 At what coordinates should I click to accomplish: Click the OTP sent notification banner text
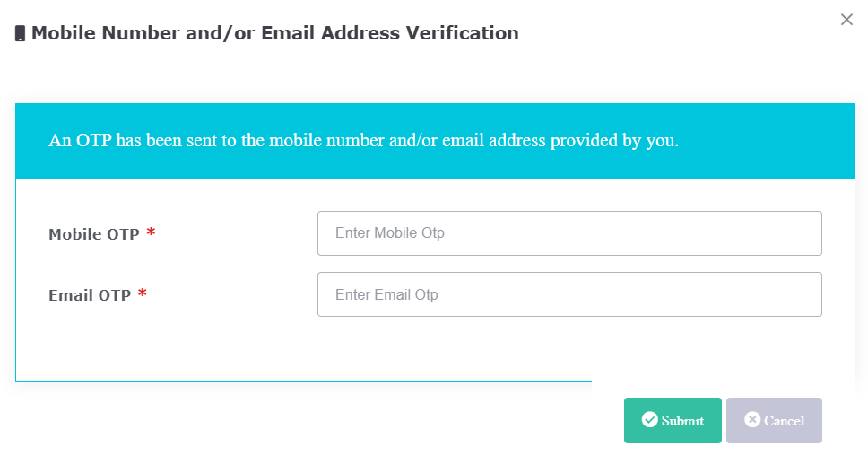(364, 140)
